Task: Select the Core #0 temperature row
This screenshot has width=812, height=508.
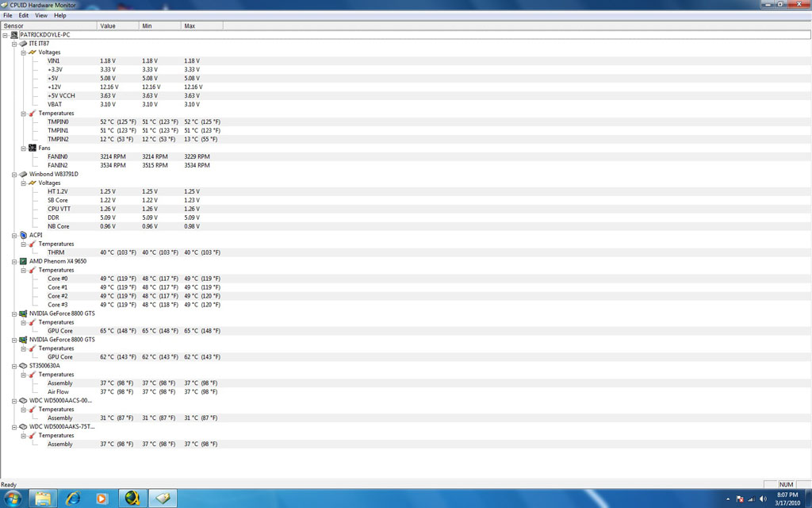Action: coord(58,279)
